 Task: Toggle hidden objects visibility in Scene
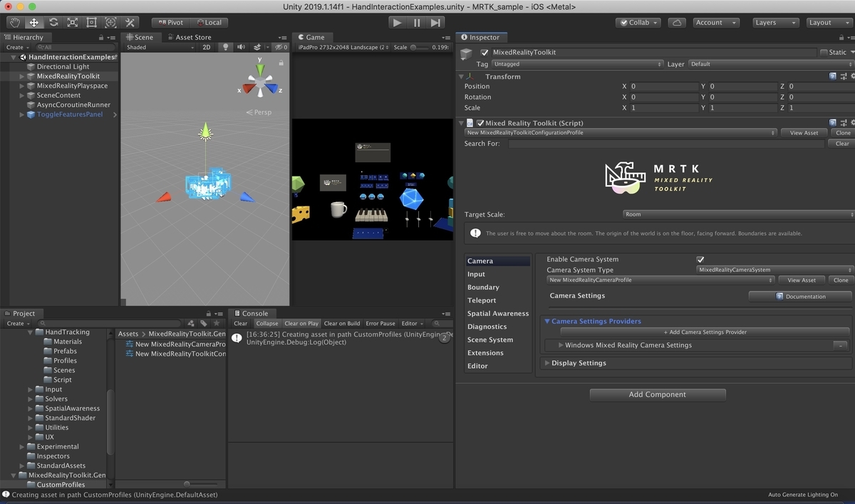[x=281, y=48]
